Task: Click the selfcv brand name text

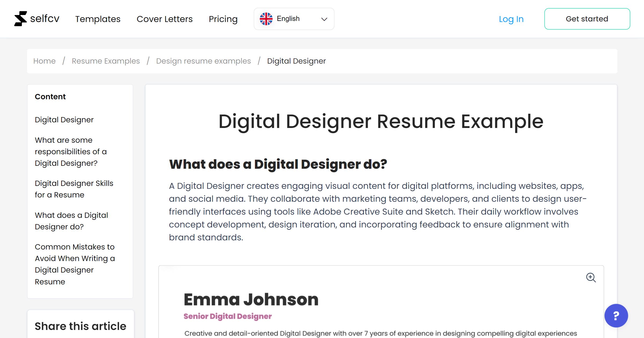Action: (45, 19)
